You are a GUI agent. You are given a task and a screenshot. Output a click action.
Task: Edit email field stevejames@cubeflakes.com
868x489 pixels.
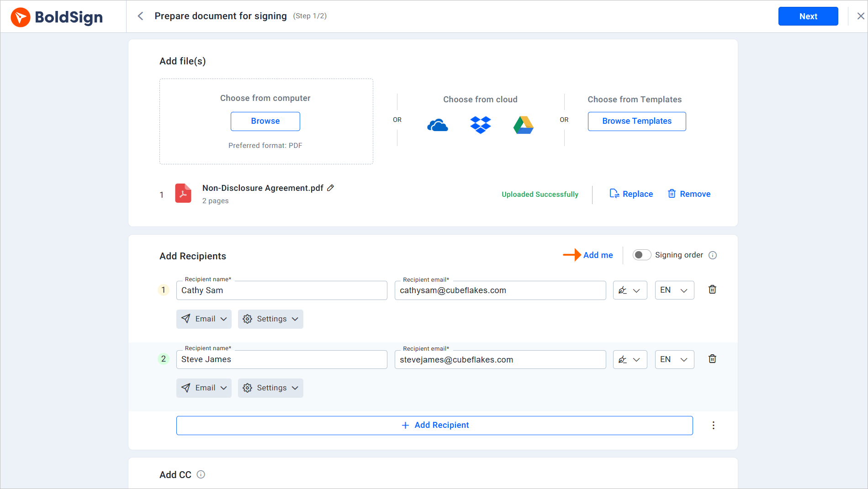tap(500, 360)
